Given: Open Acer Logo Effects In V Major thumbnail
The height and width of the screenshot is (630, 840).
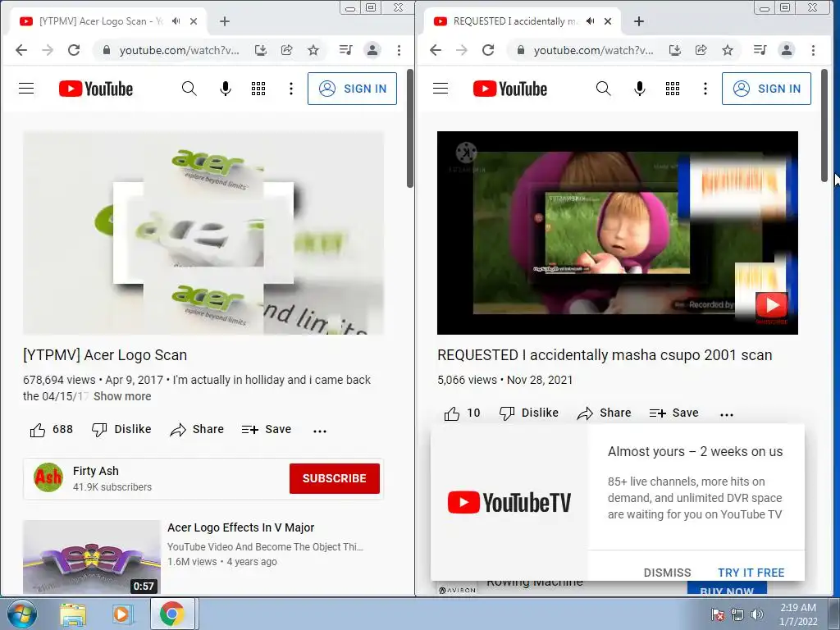Looking at the screenshot, I should tap(92, 557).
